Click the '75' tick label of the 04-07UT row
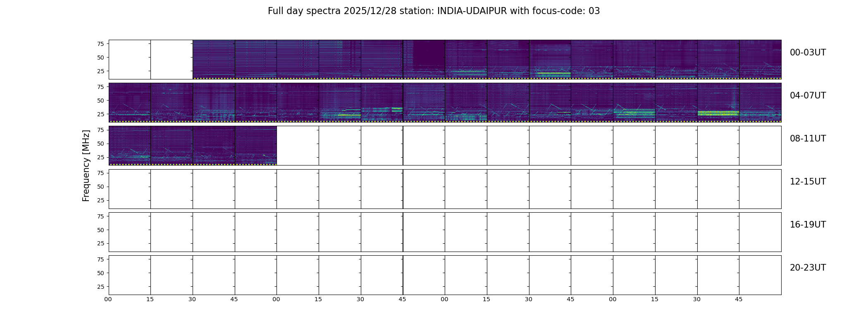Image resolution: width=868 pixels, height=331 pixels. (100, 87)
